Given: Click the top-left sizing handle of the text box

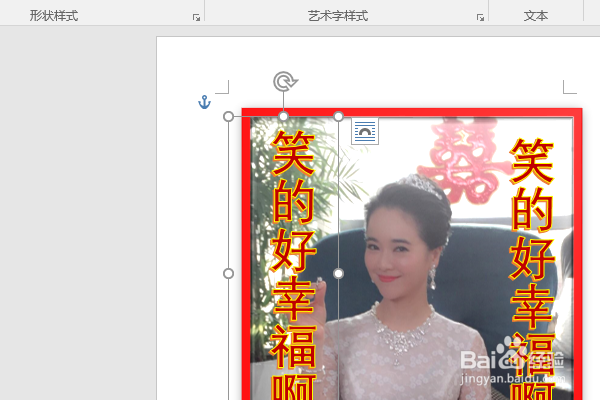Looking at the screenshot, I should 228,116.
